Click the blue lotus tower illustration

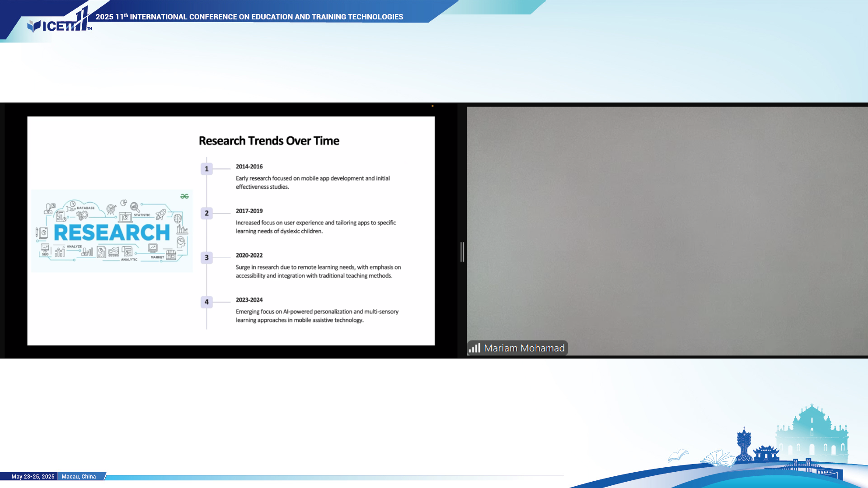point(744,444)
